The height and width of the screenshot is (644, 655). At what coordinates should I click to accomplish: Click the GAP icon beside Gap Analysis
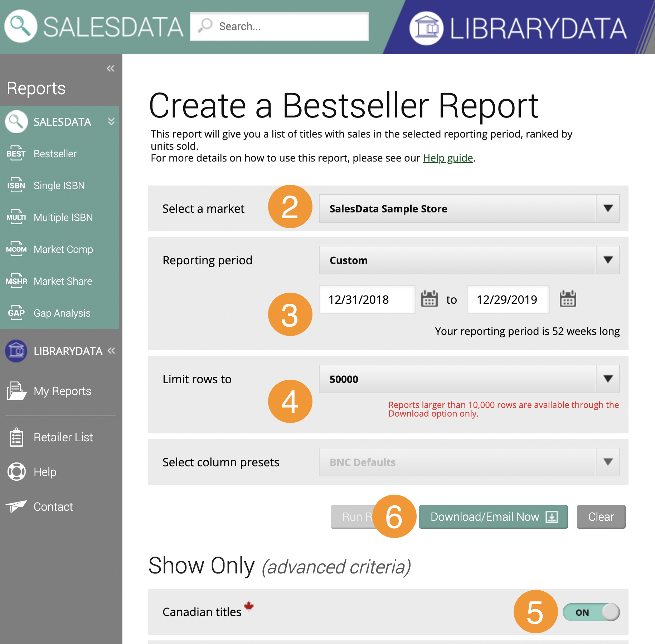click(16, 313)
